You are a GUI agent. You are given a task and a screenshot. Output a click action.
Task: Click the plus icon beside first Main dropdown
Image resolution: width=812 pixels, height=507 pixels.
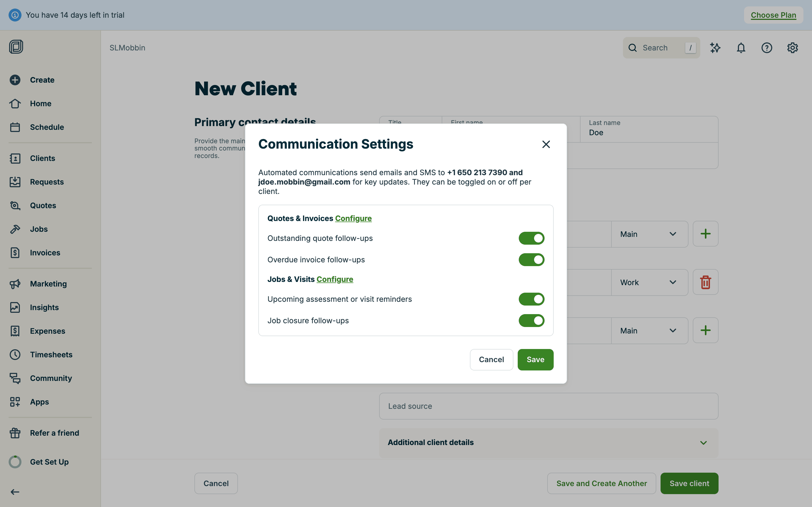(705, 234)
